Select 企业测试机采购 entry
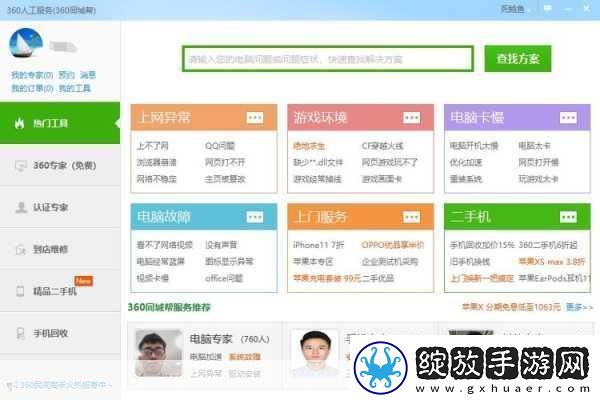This screenshot has height=400, width=600. (x=390, y=261)
